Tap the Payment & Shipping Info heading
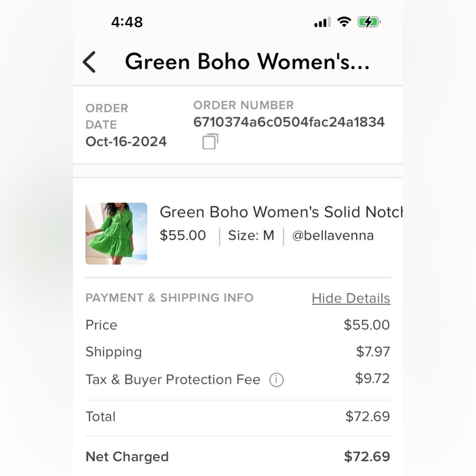Screen dimensions: 476x476 pos(169,298)
